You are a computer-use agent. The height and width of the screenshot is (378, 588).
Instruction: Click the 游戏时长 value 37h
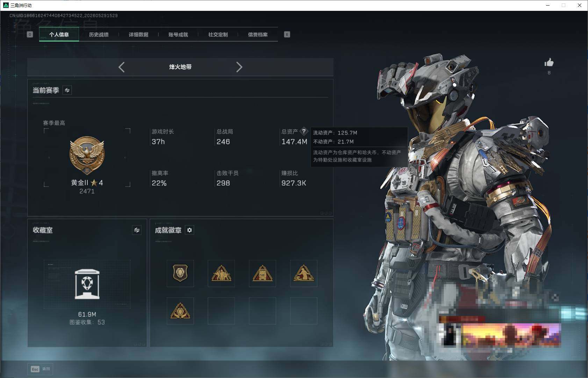coord(158,141)
